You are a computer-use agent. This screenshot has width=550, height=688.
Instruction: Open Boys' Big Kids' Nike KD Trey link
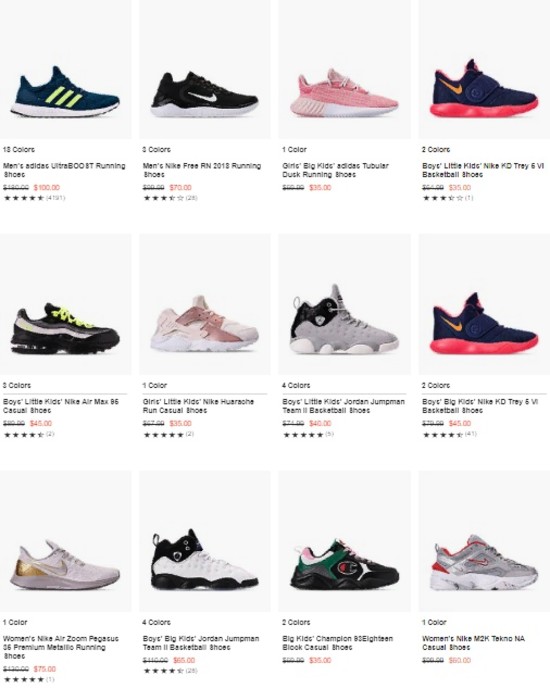[x=480, y=406]
